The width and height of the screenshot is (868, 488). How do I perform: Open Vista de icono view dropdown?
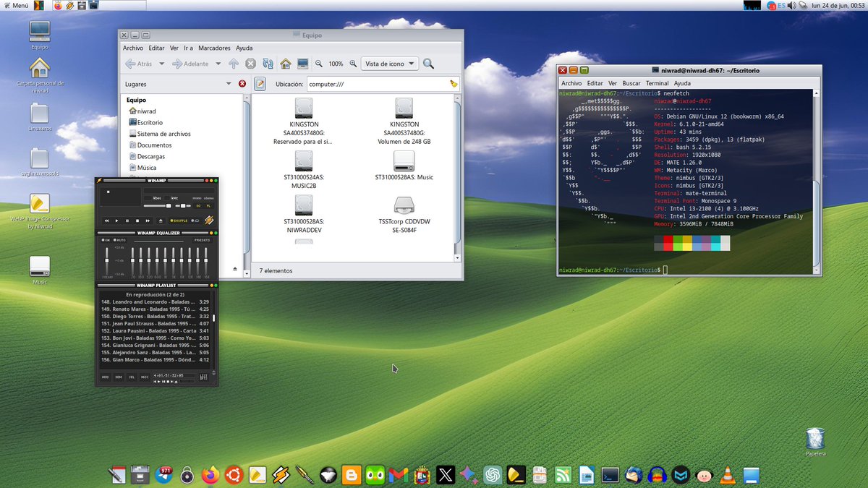390,64
